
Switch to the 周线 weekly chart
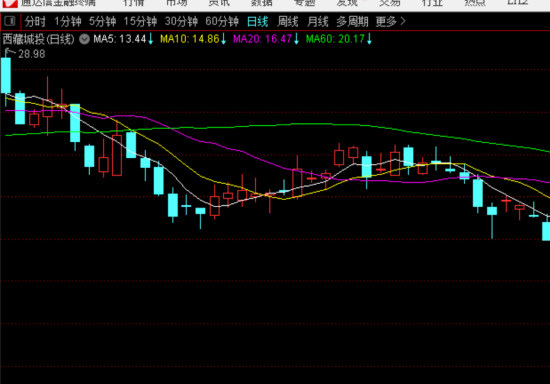click(288, 22)
